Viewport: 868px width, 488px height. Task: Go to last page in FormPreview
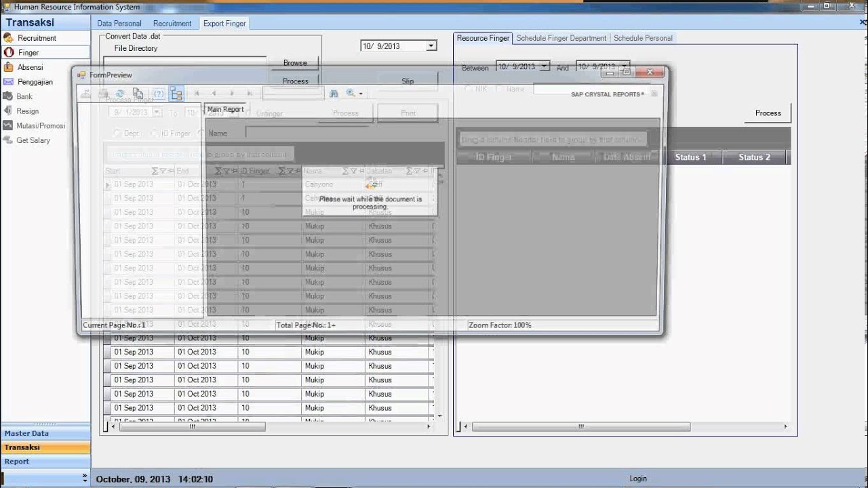click(x=250, y=94)
